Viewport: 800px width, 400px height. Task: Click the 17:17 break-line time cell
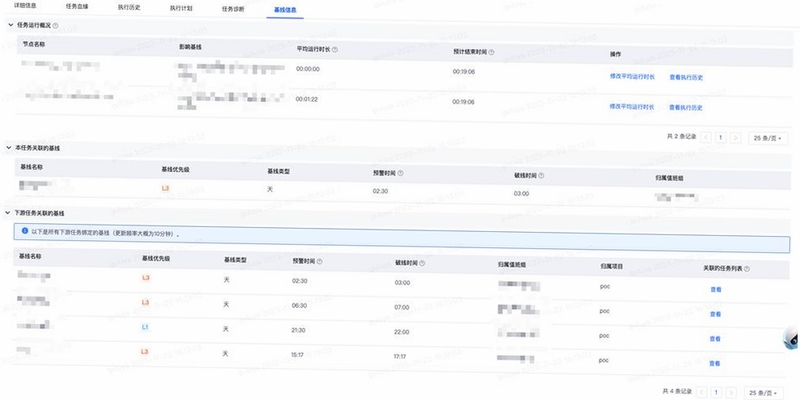pos(401,356)
